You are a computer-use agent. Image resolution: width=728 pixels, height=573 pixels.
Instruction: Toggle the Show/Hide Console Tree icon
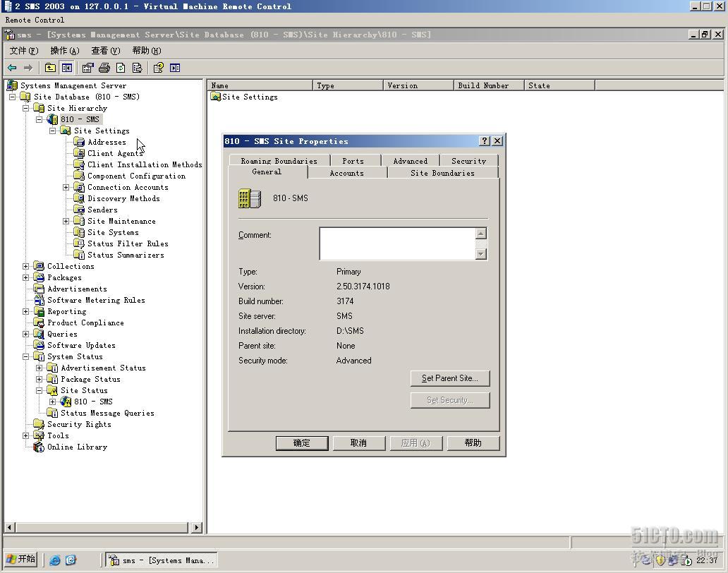click(67, 68)
